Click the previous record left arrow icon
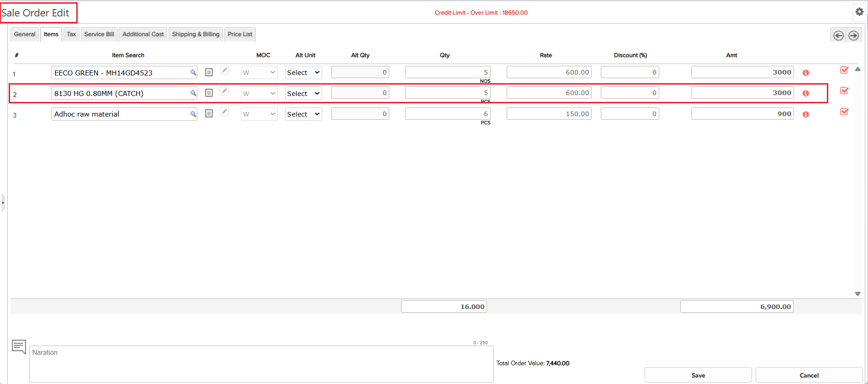The image size is (868, 384). (838, 36)
